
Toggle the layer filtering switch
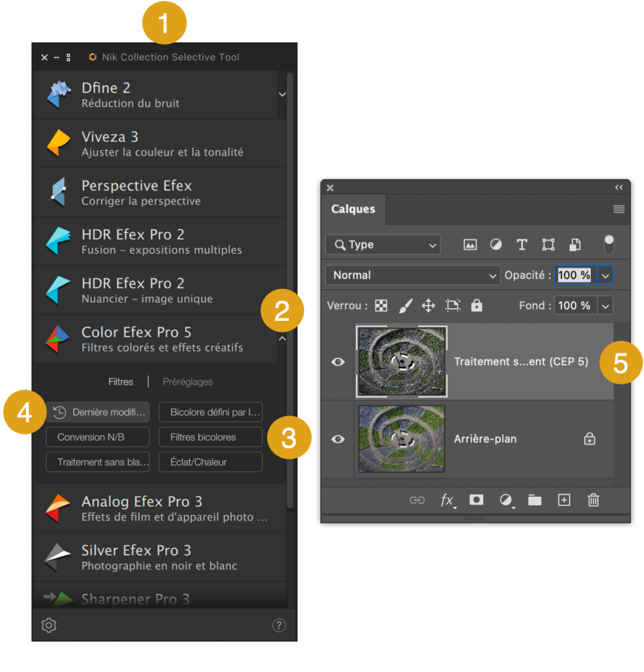point(609,244)
